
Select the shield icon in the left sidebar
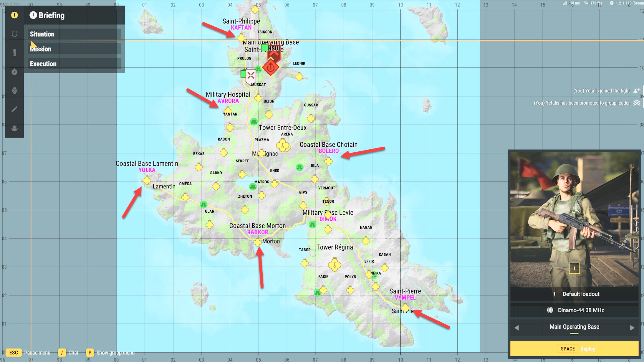14,33
